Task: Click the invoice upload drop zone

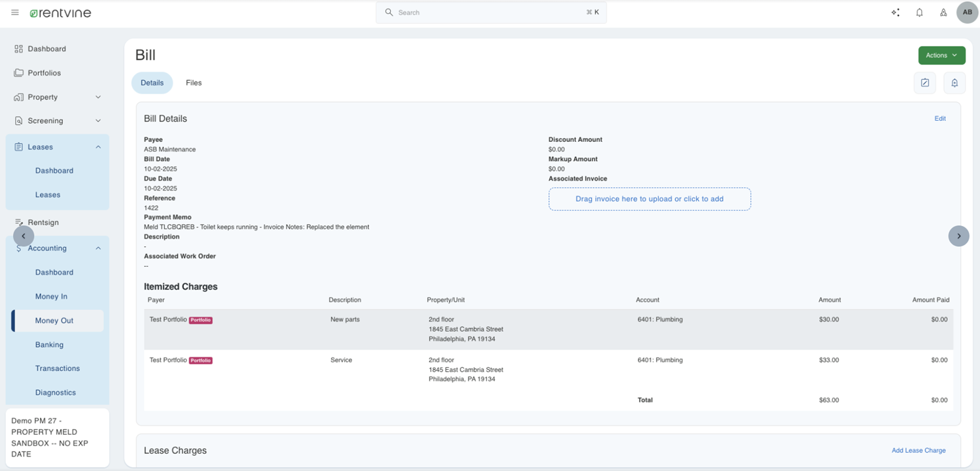Action: coord(649,198)
